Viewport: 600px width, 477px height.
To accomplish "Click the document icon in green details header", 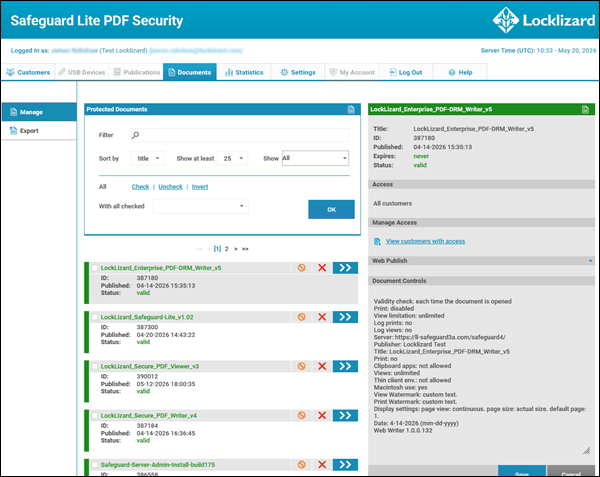I will pyautogui.click(x=585, y=110).
